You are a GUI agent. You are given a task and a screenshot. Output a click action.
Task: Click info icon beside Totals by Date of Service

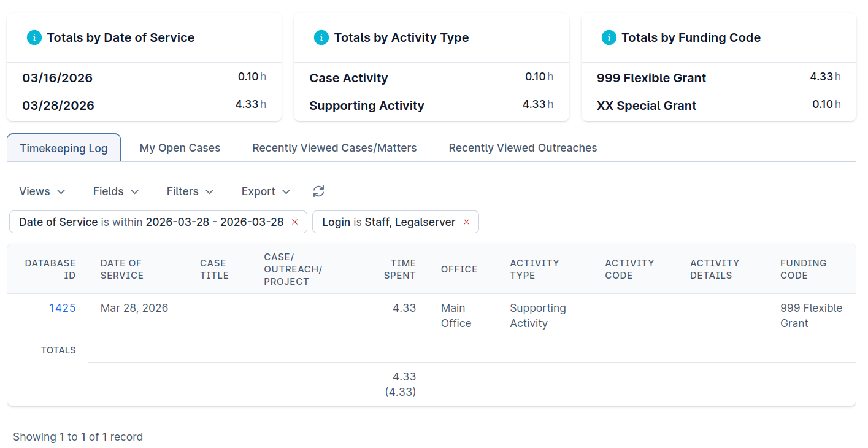click(x=34, y=37)
